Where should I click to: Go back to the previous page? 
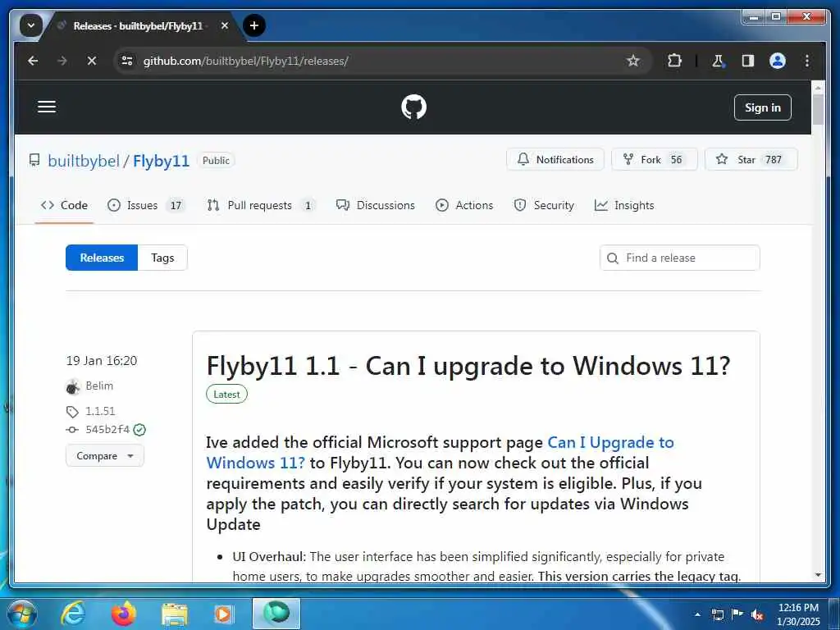33,61
